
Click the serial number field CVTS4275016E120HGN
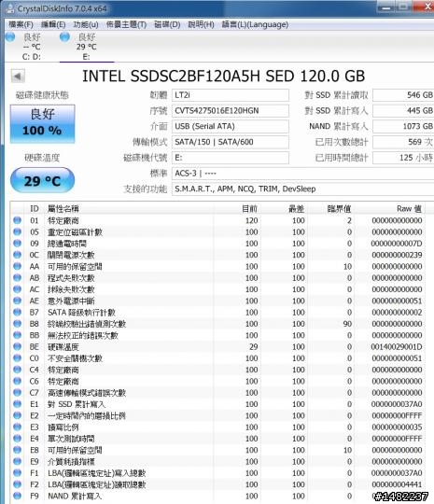[231, 111]
